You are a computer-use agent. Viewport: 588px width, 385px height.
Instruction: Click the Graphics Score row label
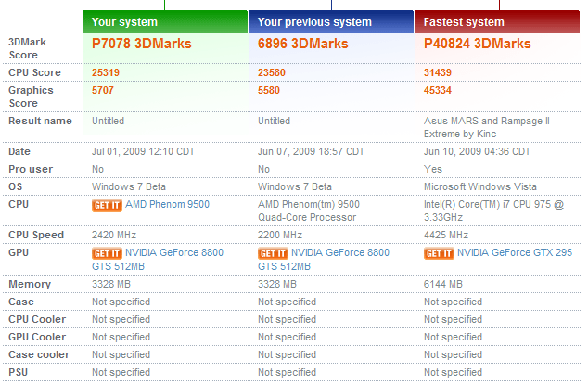[x=31, y=96]
